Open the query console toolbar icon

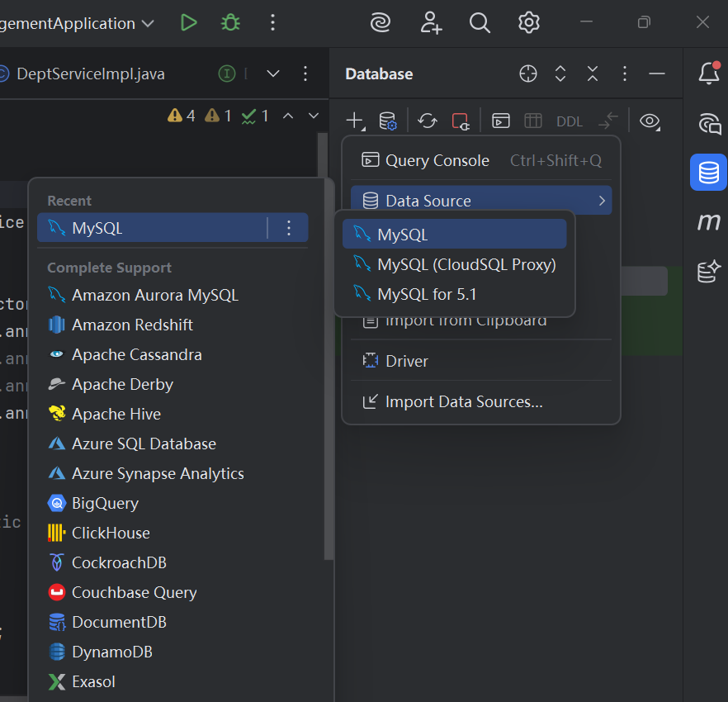coord(500,121)
